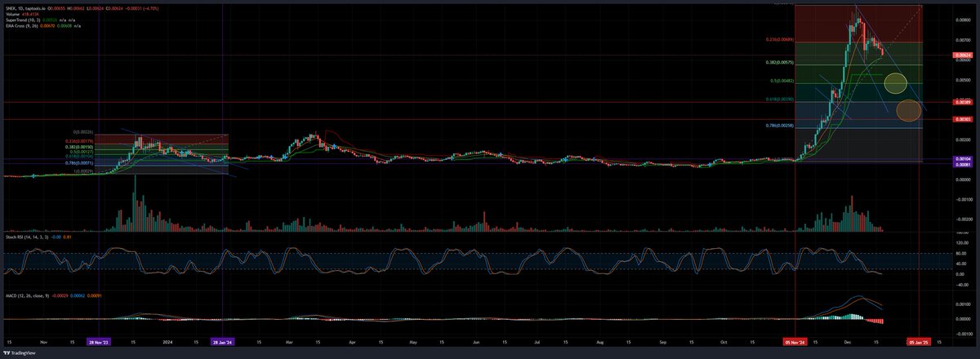
Task: Click the 0.618(0.00390) Fibonacci level label
Action: click(x=780, y=99)
